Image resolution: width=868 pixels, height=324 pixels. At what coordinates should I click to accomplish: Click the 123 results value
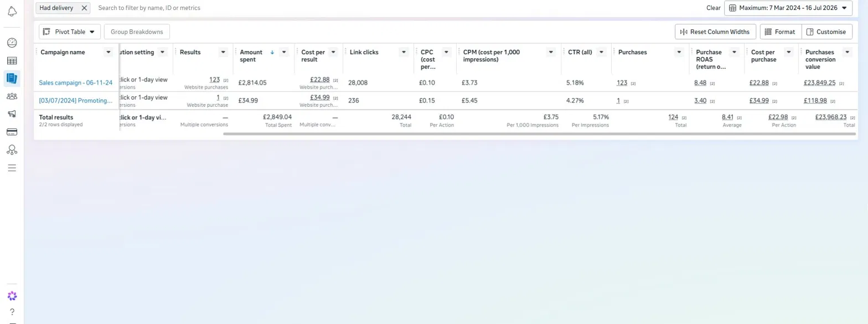[215, 80]
